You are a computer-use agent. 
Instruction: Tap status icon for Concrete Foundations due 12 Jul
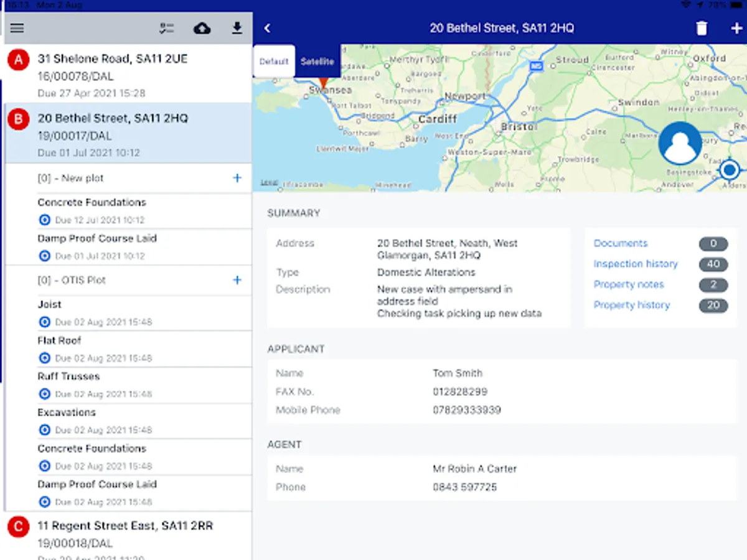click(x=44, y=220)
